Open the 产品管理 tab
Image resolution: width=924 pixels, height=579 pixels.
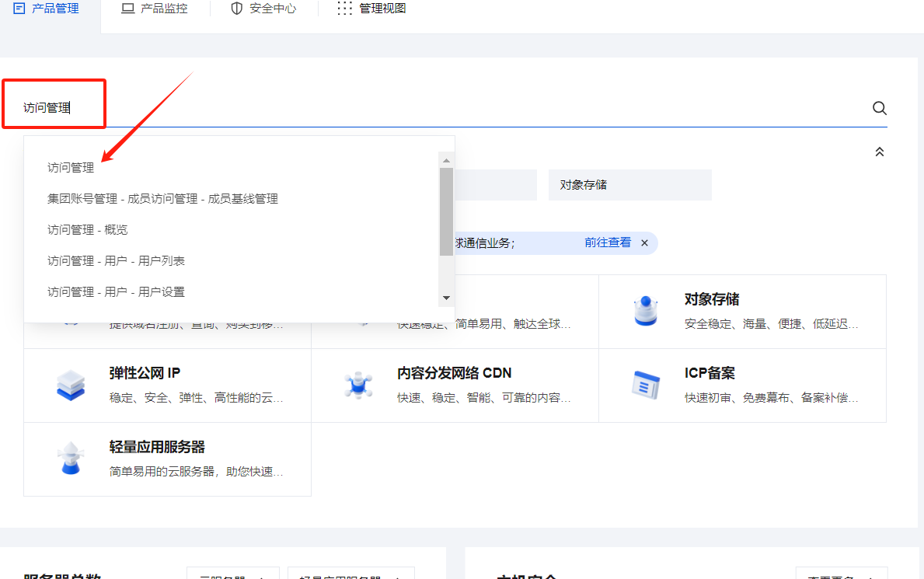46,9
